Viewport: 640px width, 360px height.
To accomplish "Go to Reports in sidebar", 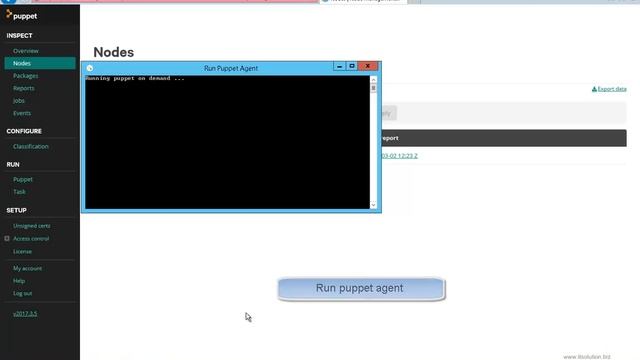I will tap(24, 88).
